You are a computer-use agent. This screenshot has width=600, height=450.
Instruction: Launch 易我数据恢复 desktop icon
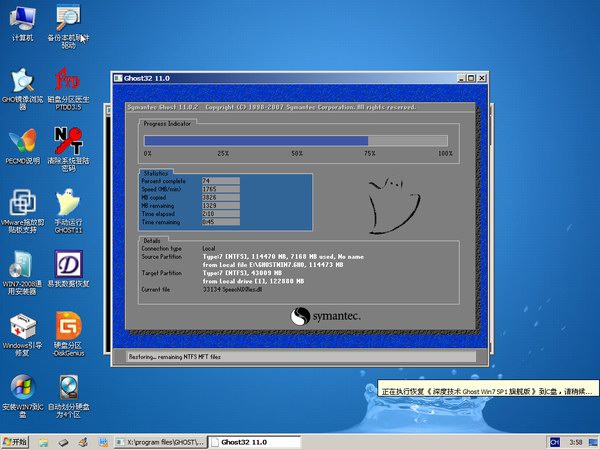pyautogui.click(x=68, y=265)
